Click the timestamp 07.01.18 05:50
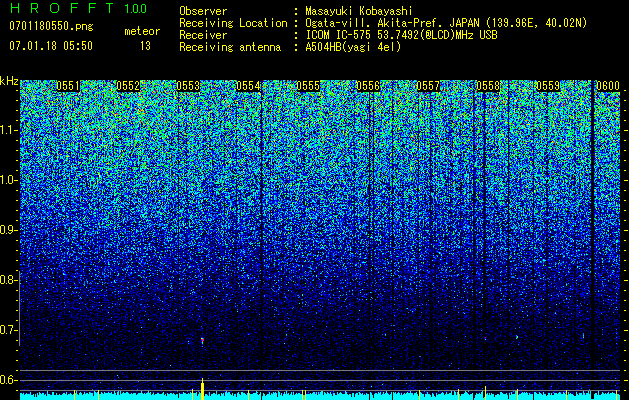This screenshot has width=629, height=400. pos(51,46)
